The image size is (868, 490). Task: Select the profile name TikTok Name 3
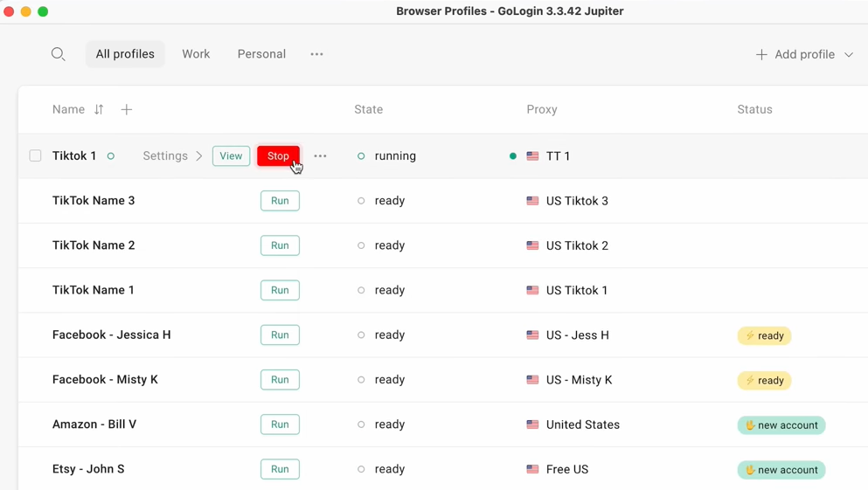click(x=94, y=201)
